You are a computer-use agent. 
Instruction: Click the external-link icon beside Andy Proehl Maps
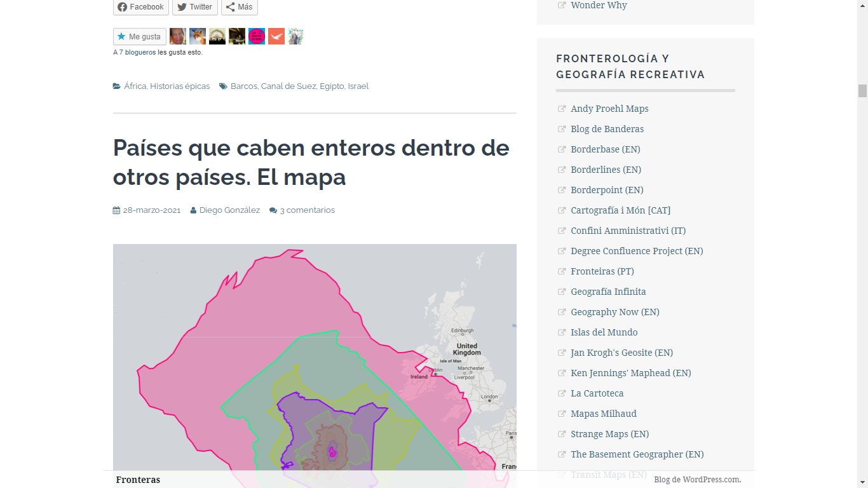[562, 109]
